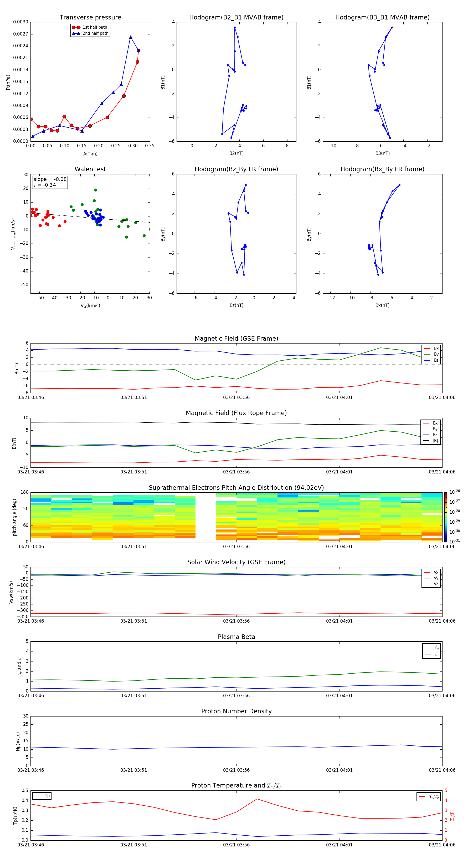This screenshot has width=473, height=868.
Task: Click the '1st half path' legend entry
Action: coord(90,27)
